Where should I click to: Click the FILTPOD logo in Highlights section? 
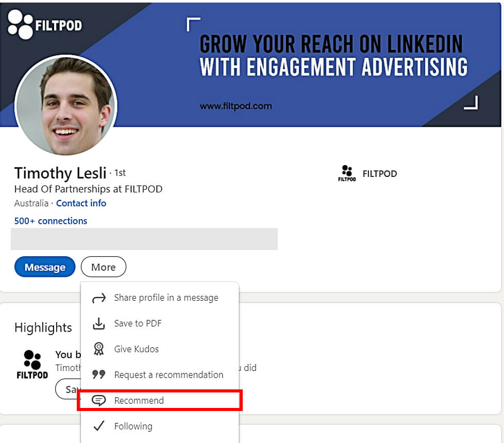pyautogui.click(x=32, y=365)
